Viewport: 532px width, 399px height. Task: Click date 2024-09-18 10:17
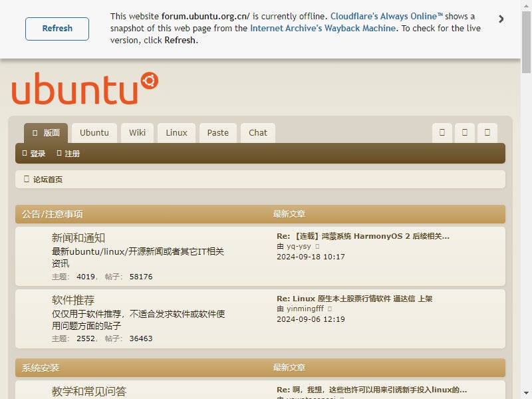[311, 257]
